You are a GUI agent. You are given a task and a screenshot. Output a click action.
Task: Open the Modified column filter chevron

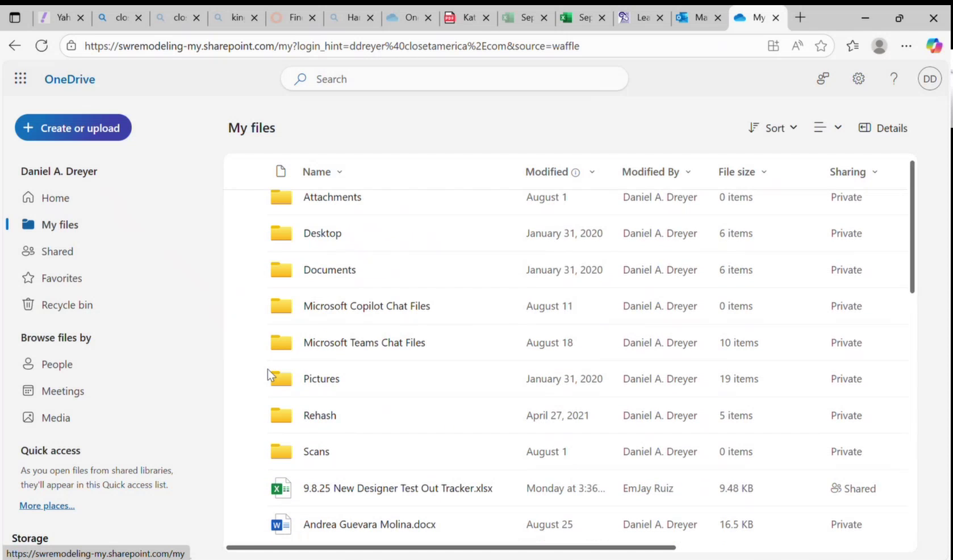click(592, 172)
